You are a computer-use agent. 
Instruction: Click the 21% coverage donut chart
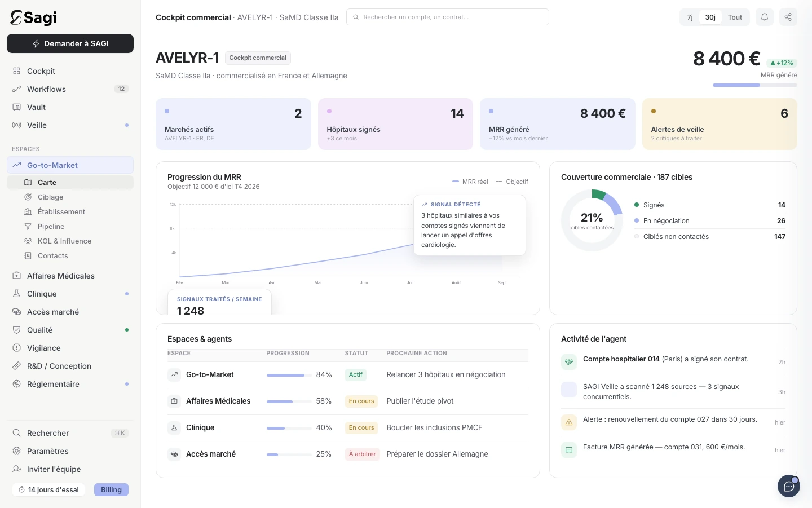click(x=592, y=220)
